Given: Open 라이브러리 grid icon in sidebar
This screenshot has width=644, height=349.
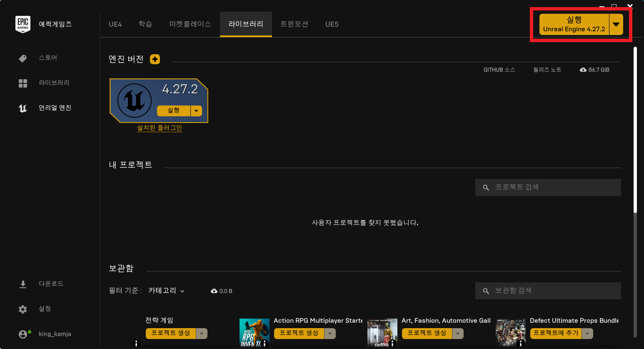Looking at the screenshot, I should coord(23,83).
